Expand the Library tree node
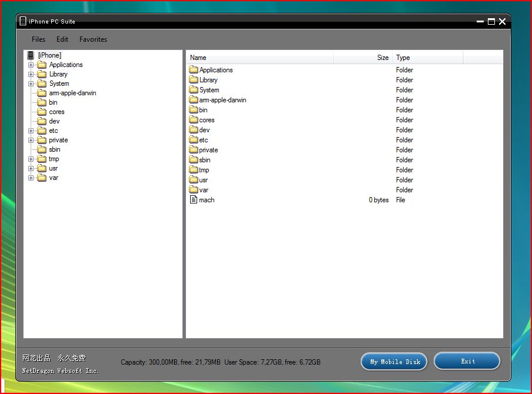 [31, 74]
